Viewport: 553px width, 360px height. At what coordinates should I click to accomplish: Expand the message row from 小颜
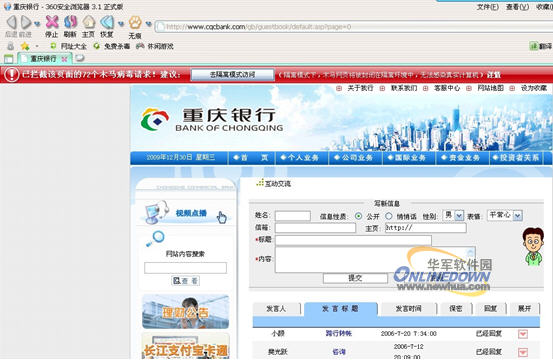pos(523,334)
